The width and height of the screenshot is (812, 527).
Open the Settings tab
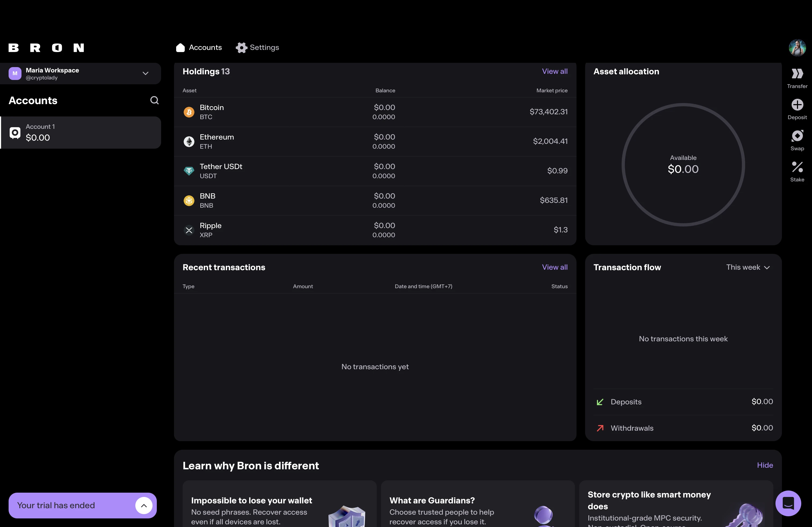coord(257,47)
